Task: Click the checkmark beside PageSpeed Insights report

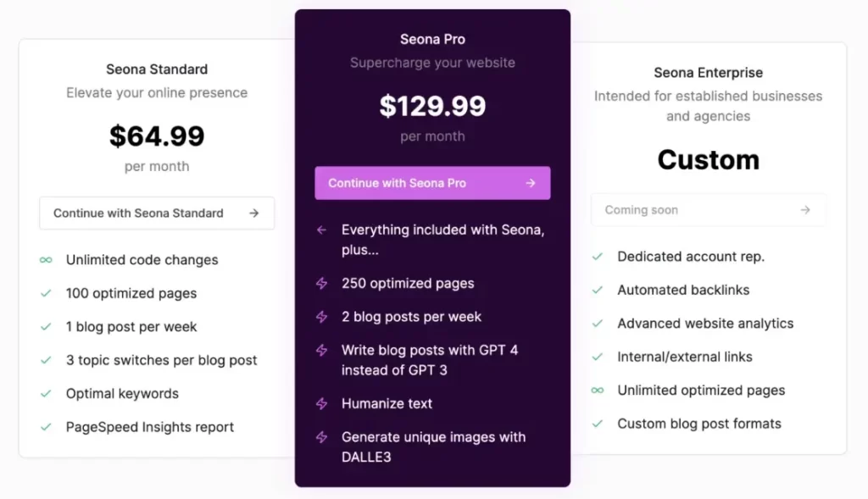Action: pos(46,427)
